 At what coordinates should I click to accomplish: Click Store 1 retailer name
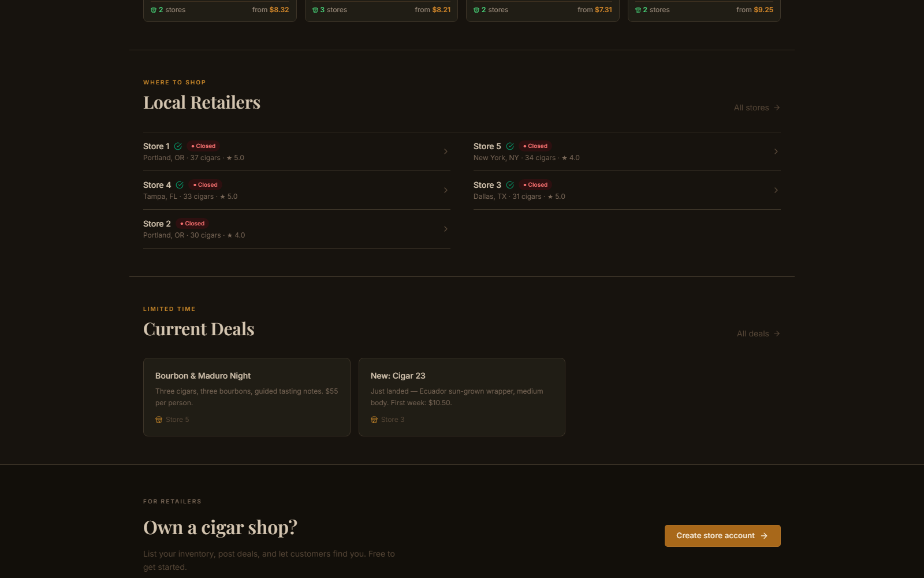pyautogui.click(x=157, y=146)
